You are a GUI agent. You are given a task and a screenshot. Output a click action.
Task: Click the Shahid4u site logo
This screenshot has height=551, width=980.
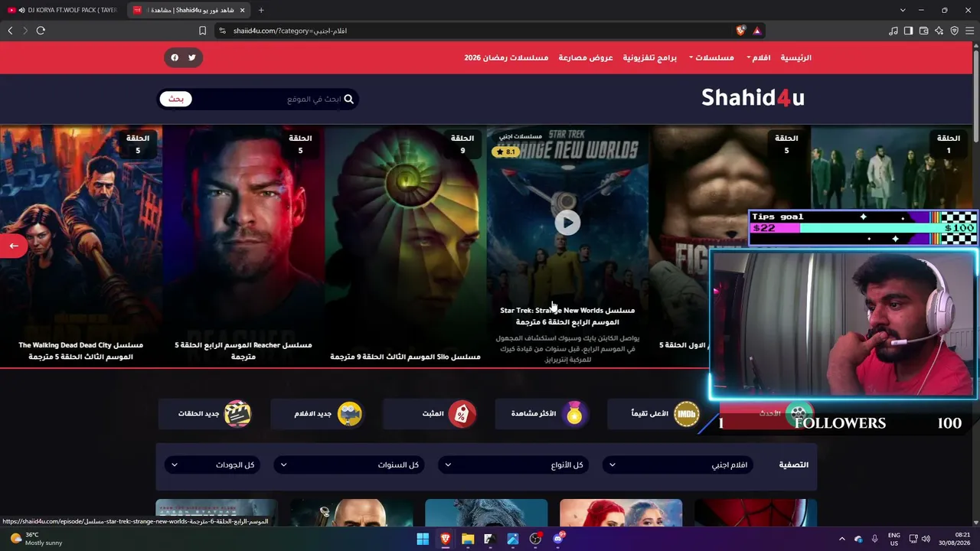[x=753, y=98]
